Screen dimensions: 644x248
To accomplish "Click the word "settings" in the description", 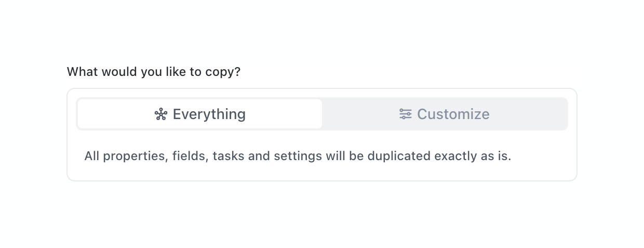I will tap(298, 156).
